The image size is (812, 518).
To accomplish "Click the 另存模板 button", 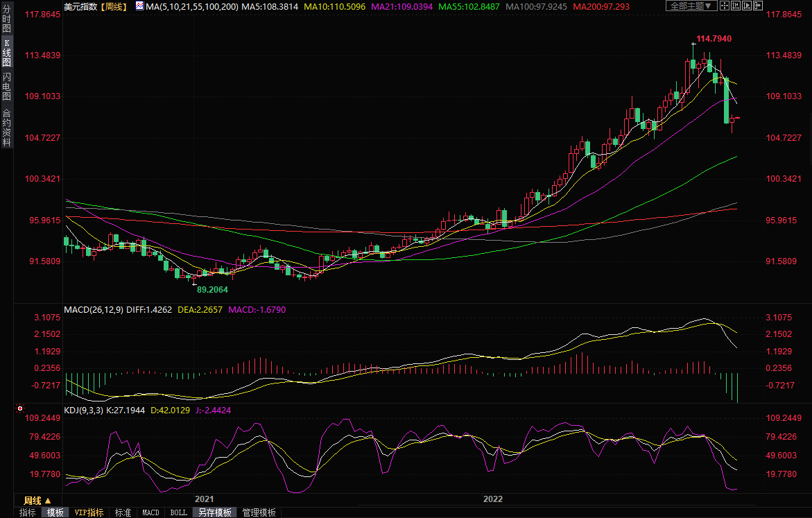I will [215, 512].
